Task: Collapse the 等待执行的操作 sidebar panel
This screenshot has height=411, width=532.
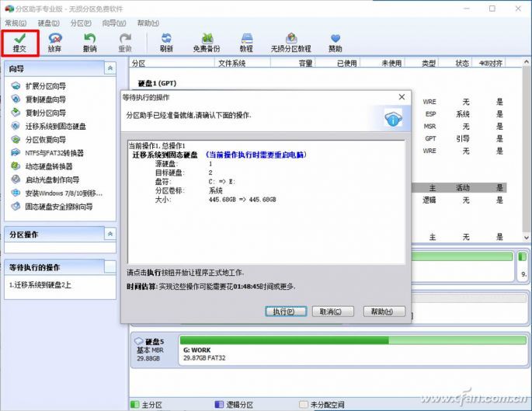Action: point(110,266)
